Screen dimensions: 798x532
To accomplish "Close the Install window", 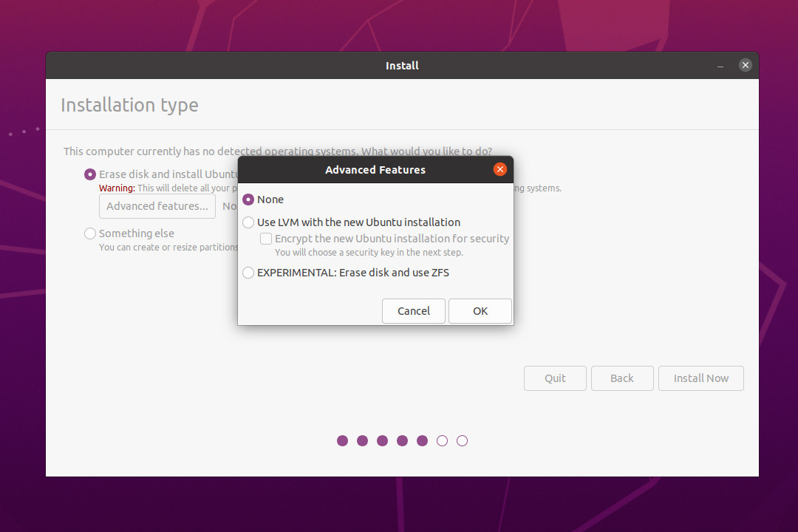I will 745,65.
